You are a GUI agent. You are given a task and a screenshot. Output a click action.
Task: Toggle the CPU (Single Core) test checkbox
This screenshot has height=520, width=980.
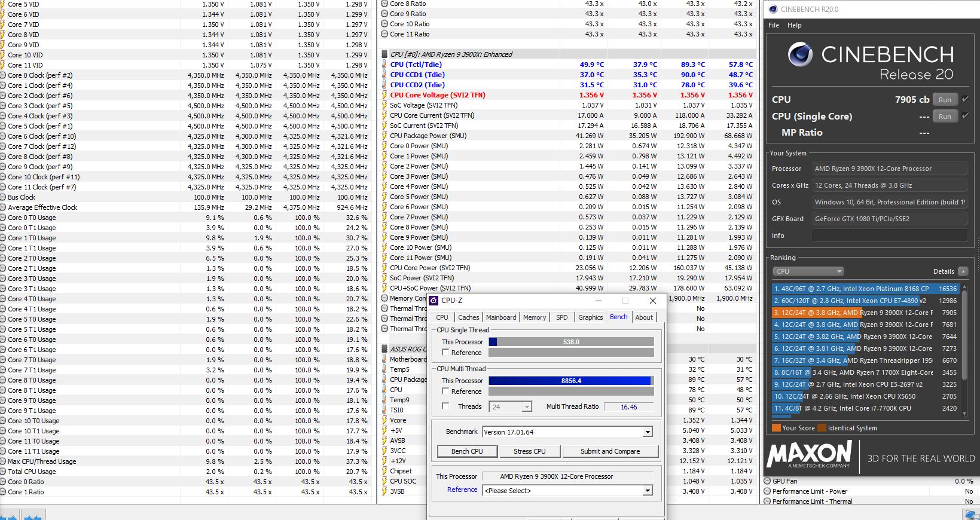pos(965,116)
